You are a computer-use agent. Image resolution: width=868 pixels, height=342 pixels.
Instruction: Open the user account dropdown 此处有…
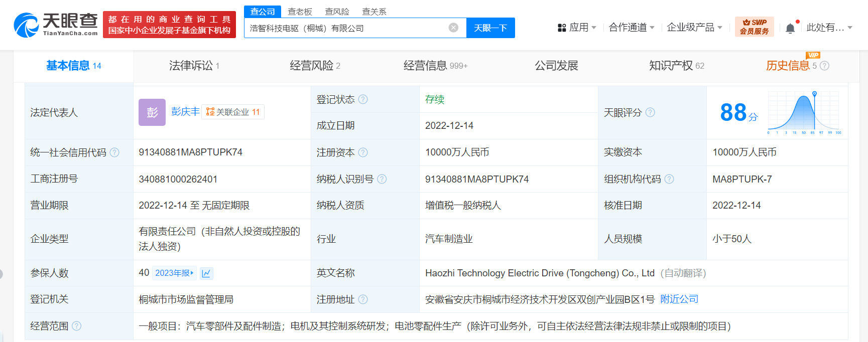829,28
